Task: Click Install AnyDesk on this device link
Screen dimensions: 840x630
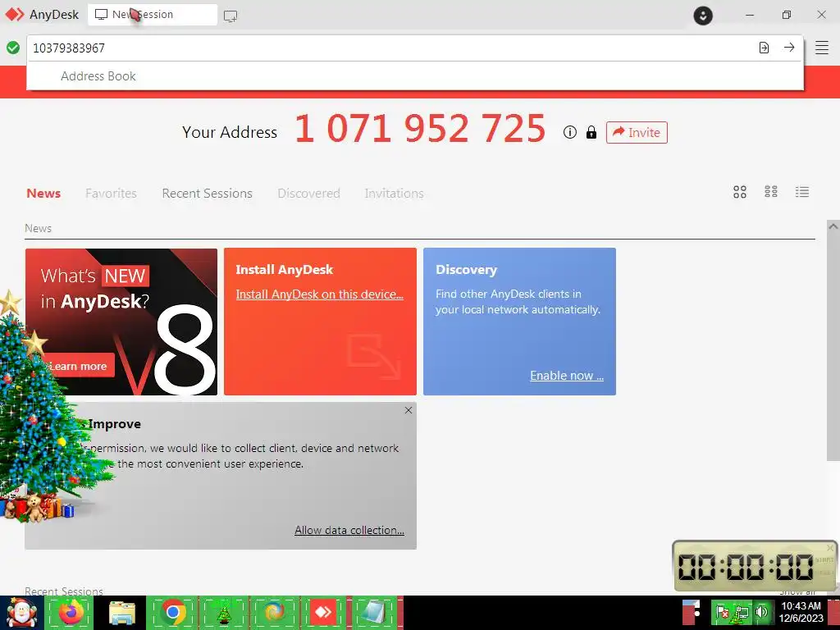Action: point(319,294)
